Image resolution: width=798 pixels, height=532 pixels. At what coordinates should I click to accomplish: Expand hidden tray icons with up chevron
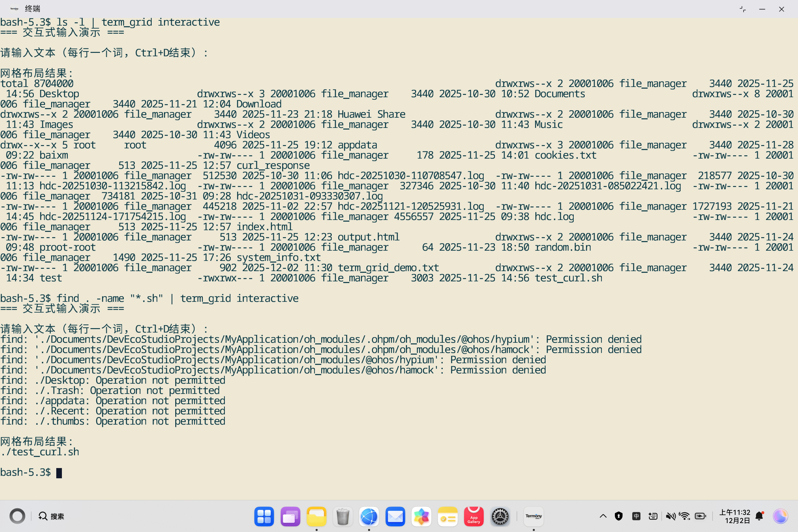click(x=603, y=516)
